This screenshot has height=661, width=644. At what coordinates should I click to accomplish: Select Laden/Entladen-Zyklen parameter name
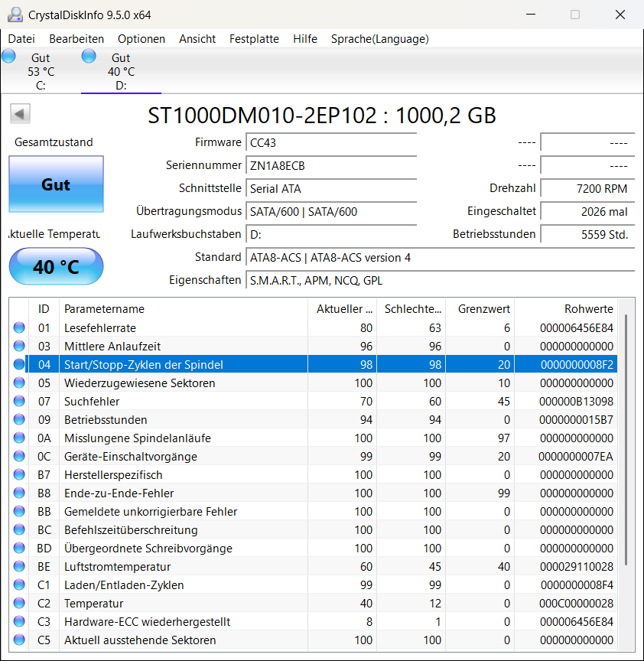[124, 585]
